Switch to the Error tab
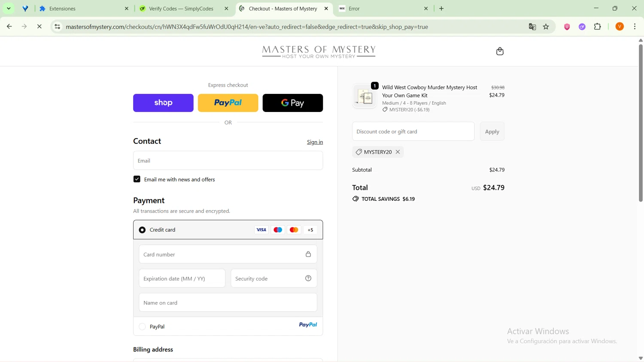Screen dimensions: 644x362 pyautogui.click(x=383, y=9)
